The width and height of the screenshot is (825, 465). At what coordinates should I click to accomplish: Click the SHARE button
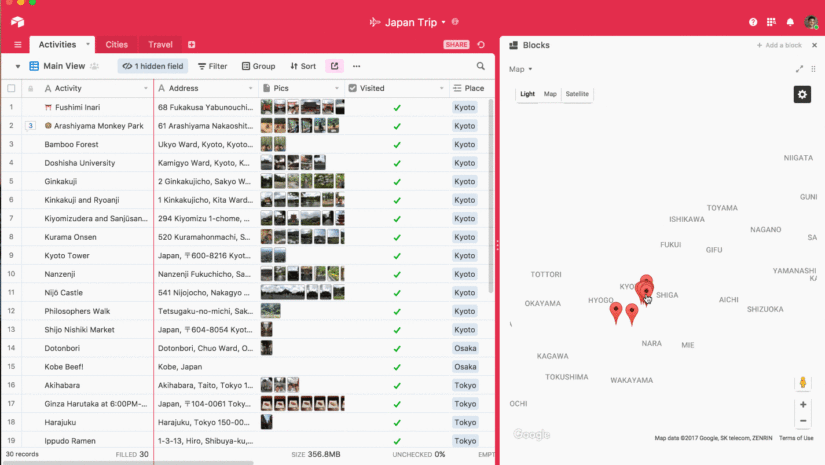(x=456, y=45)
